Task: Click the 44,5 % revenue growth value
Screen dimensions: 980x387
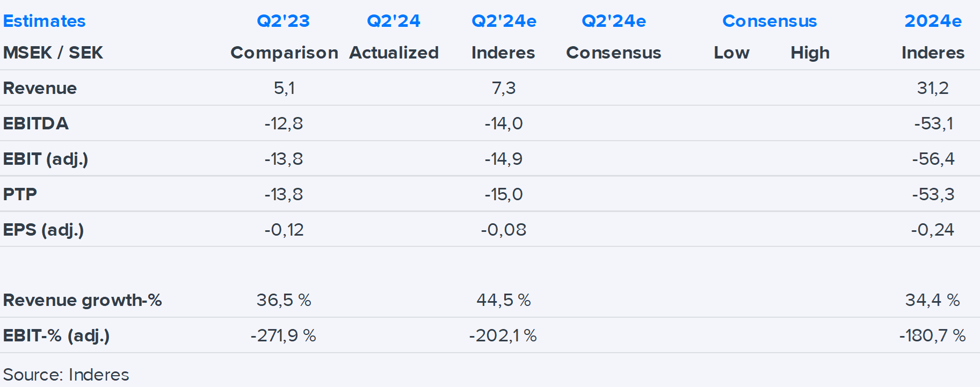Action: 503,300
